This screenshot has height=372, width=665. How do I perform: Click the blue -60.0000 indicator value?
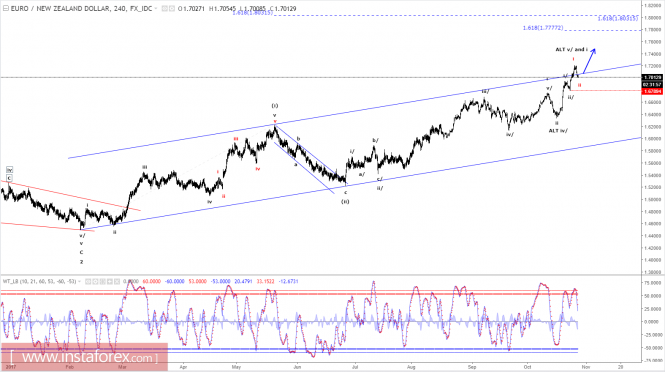(174, 281)
